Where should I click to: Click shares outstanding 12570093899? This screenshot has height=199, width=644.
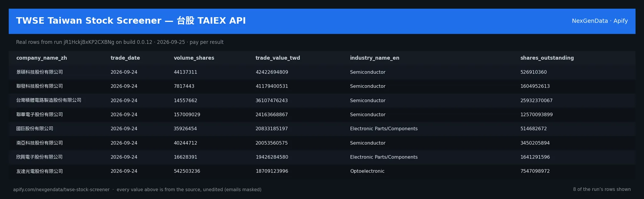click(x=536, y=115)
